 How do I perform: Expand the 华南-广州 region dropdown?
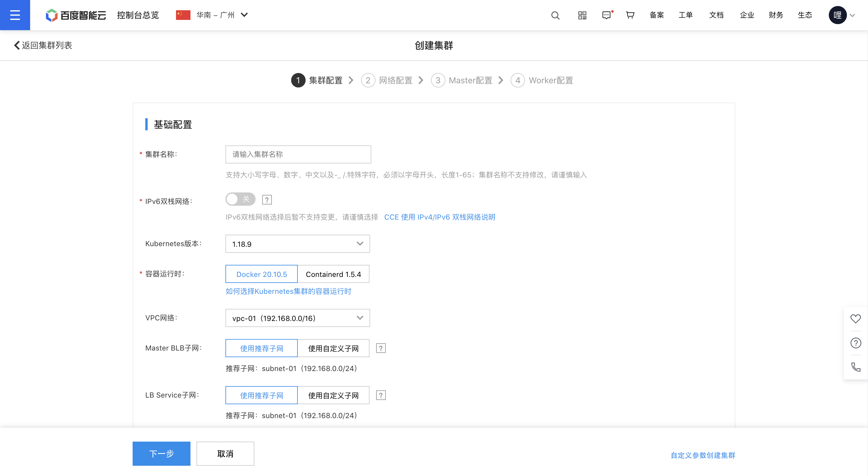(x=222, y=15)
